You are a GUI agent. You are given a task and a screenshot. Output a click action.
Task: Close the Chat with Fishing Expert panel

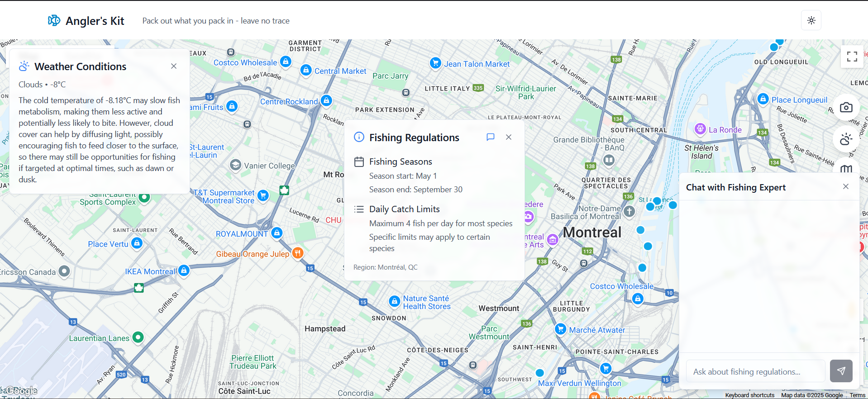[x=846, y=186]
